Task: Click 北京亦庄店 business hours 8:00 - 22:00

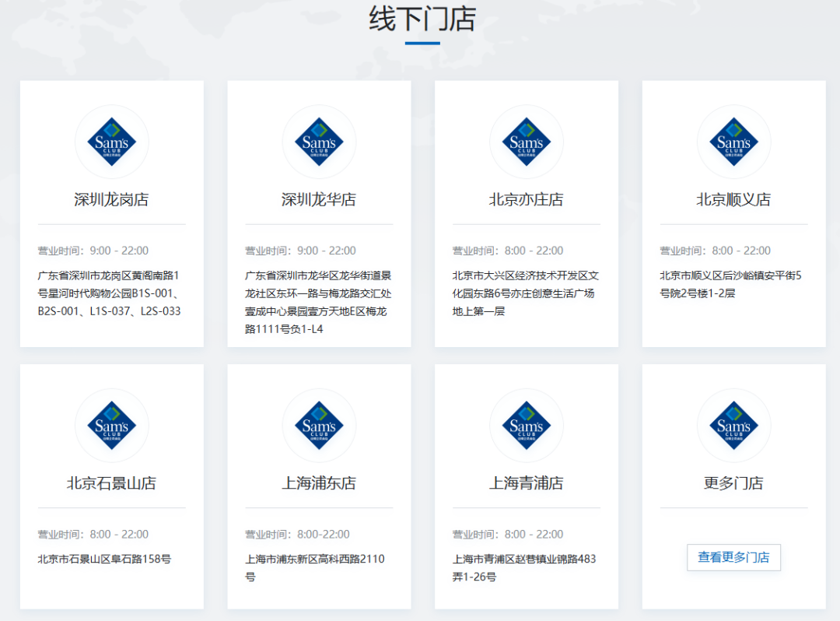Action: [508, 251]
